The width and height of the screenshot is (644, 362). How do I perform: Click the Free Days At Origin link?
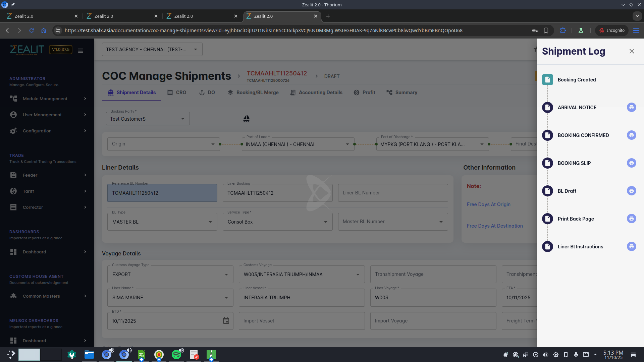[488, 204]
